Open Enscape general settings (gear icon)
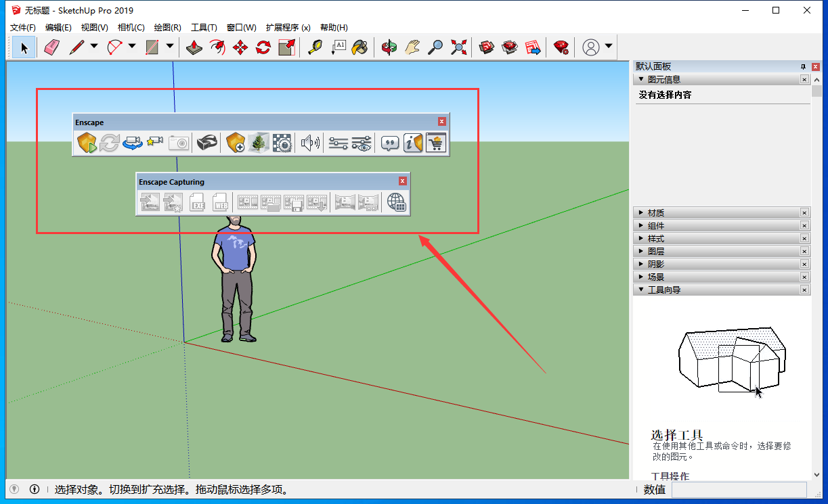 (282, 143)
